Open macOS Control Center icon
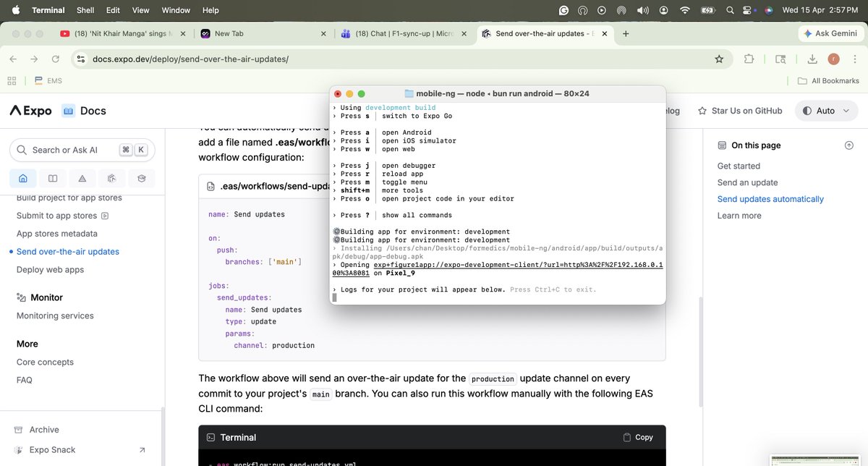This screenshot has height=466, width=868. point(748,10)
